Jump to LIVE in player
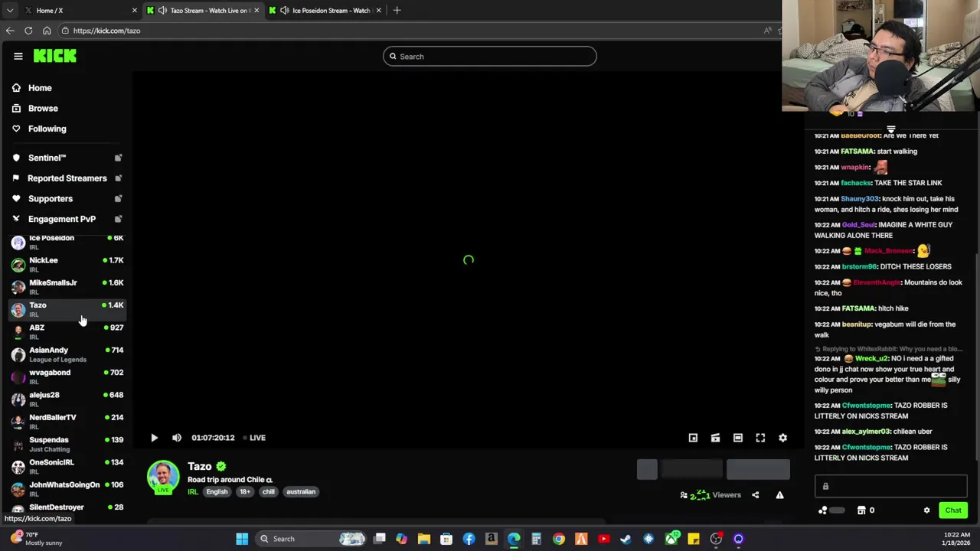This screenshot has width=980, height=551. [x=254, y=438]
